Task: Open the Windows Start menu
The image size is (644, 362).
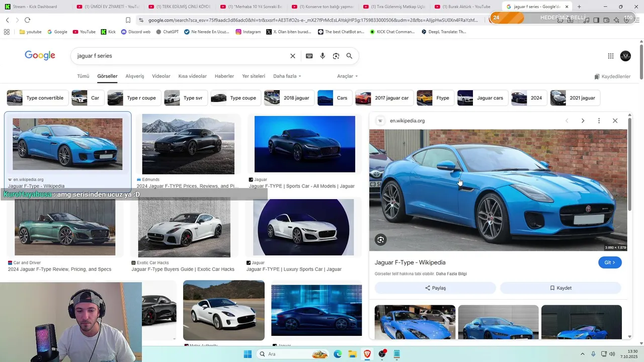Action: click(248, 354)
